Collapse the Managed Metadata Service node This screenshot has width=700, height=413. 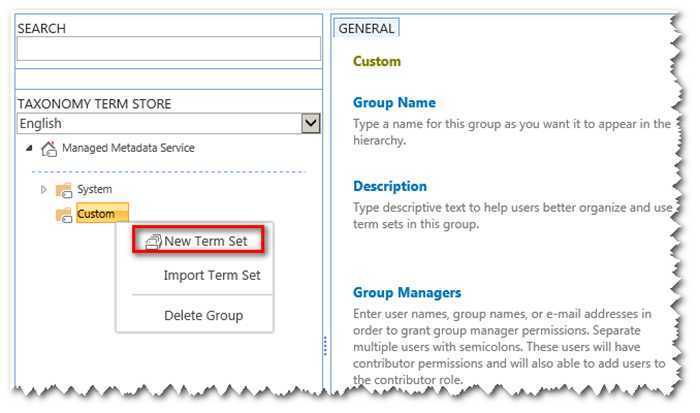point(29,148)
